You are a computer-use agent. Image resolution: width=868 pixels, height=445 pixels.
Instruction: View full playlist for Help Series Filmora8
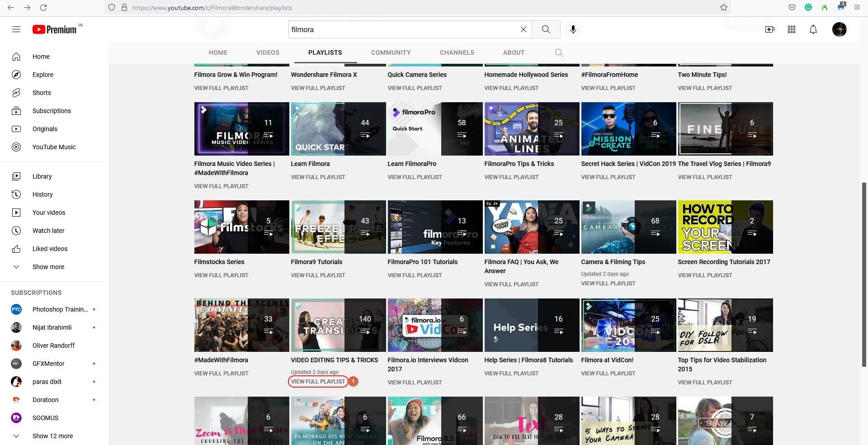pyautogui.click(x=511, y=374)
